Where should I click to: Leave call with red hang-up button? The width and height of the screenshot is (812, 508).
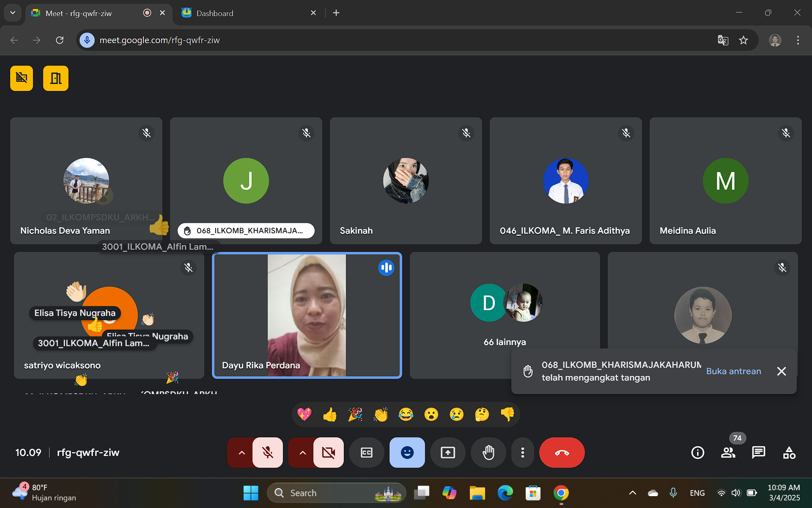pos(562,453)
